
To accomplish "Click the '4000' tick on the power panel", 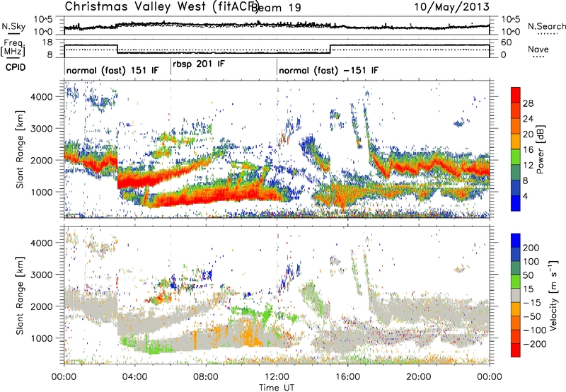I will [x=41, y=97].
